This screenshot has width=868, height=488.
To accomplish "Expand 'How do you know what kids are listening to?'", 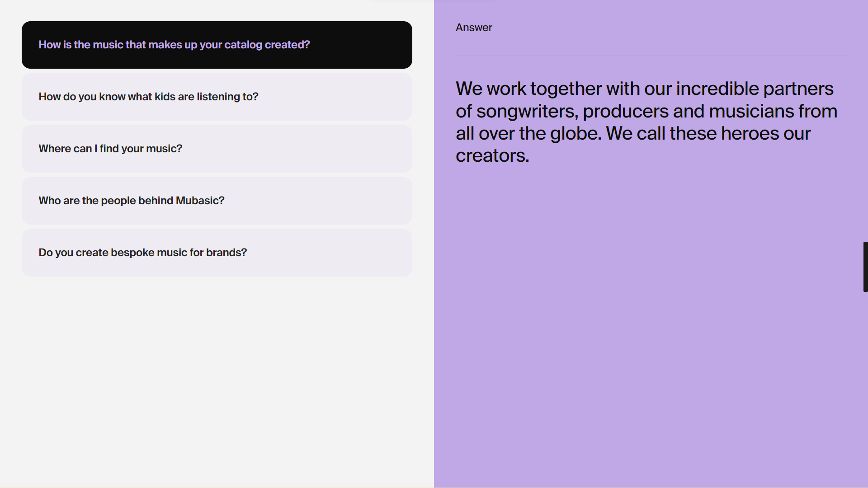I will point(217,97).
